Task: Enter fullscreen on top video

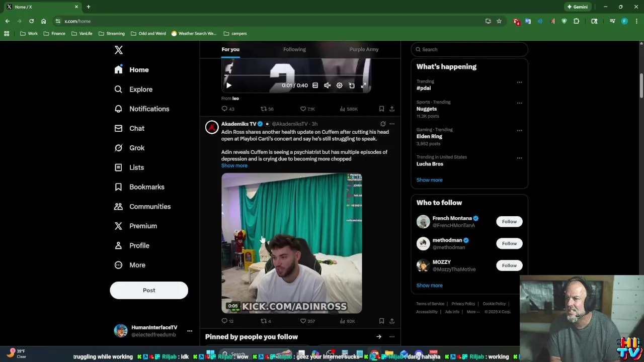Action: tap(364, 85)
